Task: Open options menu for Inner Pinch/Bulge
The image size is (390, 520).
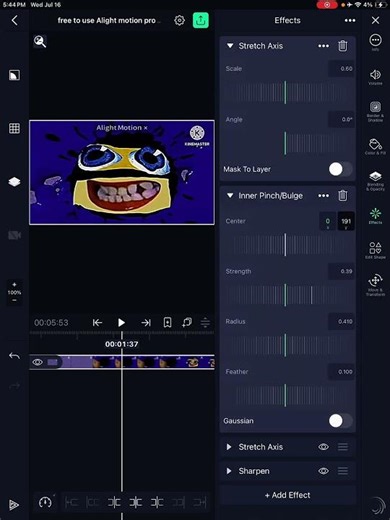Action: click(x=323, y=195)
